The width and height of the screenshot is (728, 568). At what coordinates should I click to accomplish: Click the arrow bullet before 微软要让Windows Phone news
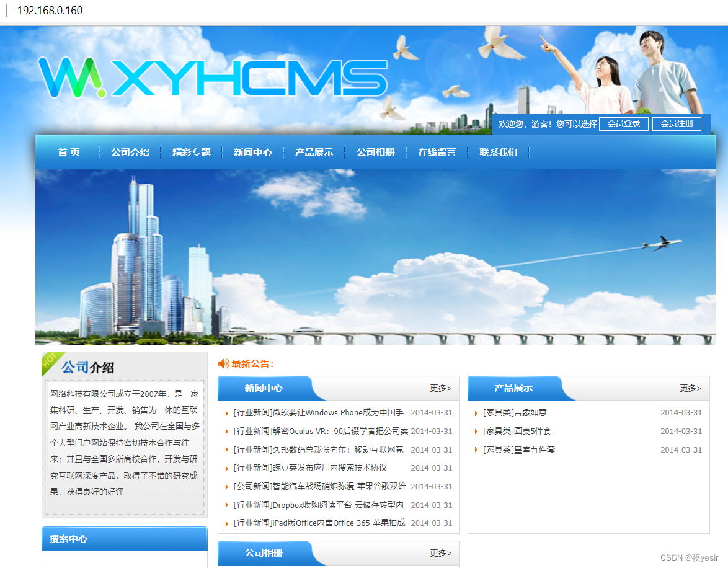pos(228,412)
